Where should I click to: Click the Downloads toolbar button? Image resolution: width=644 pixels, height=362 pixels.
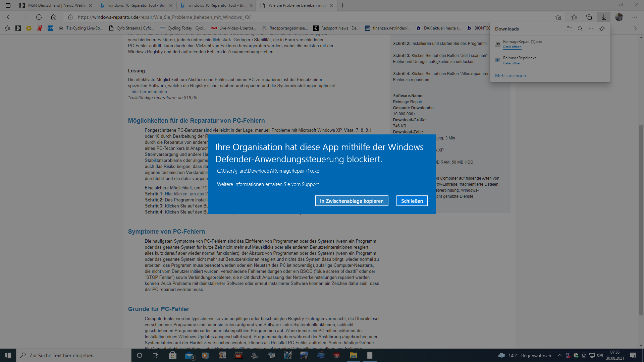pyautogui.click(x=604, y=17)
